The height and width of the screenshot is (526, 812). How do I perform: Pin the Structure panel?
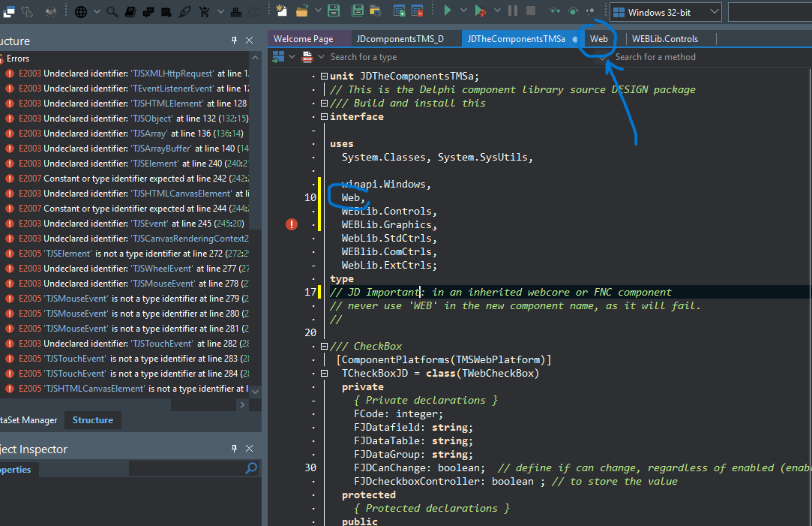coord(234,41)
